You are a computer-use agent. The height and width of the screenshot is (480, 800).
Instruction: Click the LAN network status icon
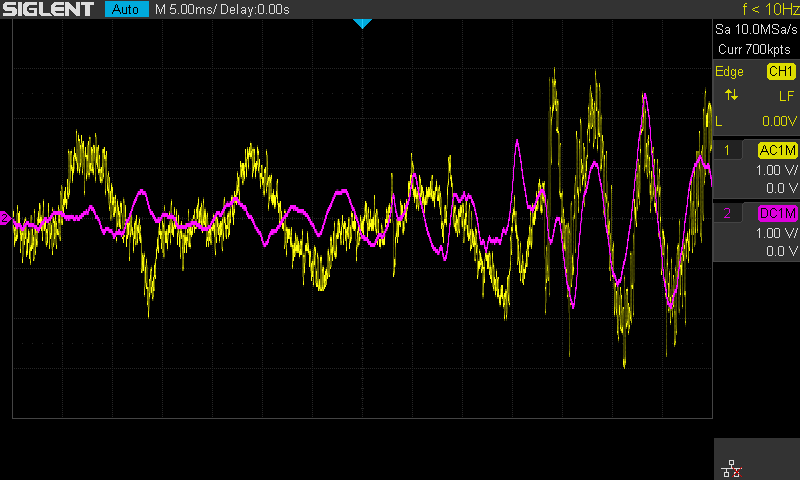732,468
